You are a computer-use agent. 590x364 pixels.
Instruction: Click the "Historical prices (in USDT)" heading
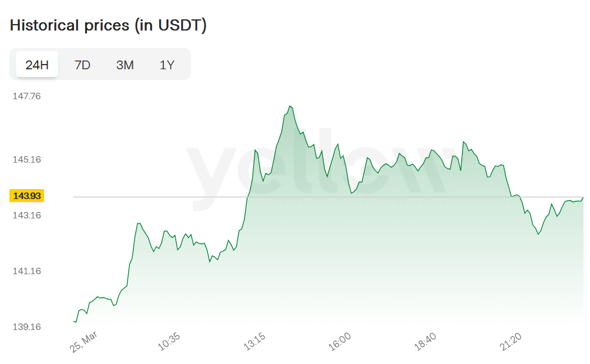108,26
